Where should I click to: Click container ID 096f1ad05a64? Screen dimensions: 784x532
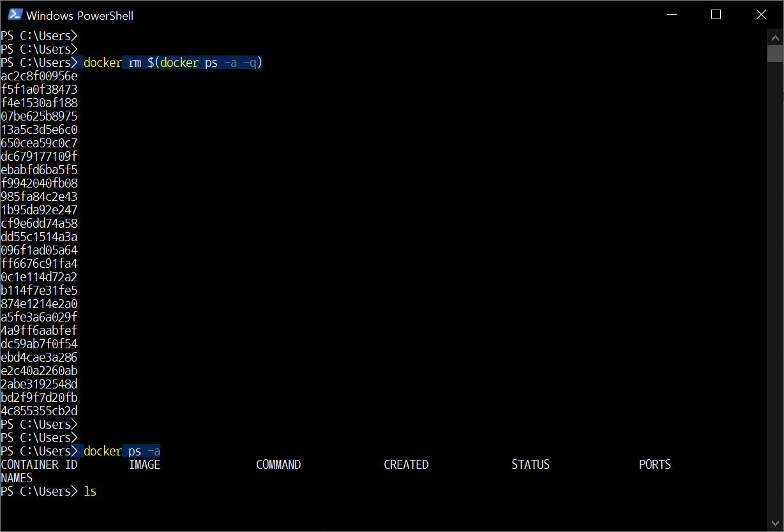(x=40, y=250)
